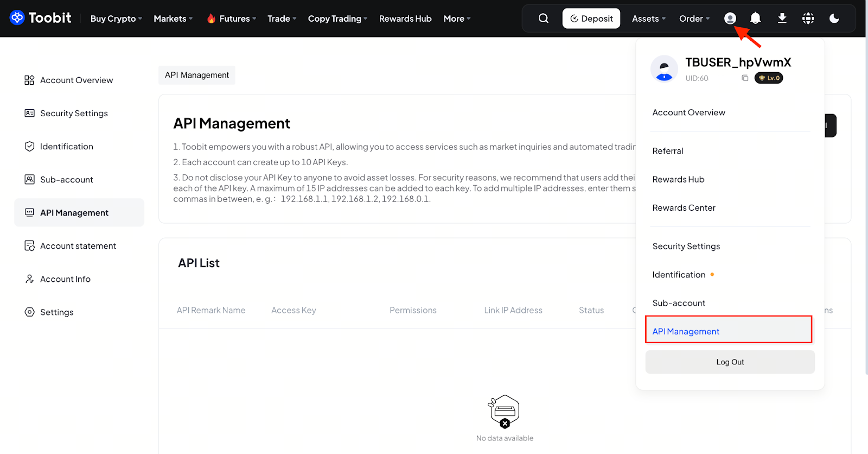Expand the Copy Trading dropdown
This screenshot has height=454, width=868.
tap(337, 18)
